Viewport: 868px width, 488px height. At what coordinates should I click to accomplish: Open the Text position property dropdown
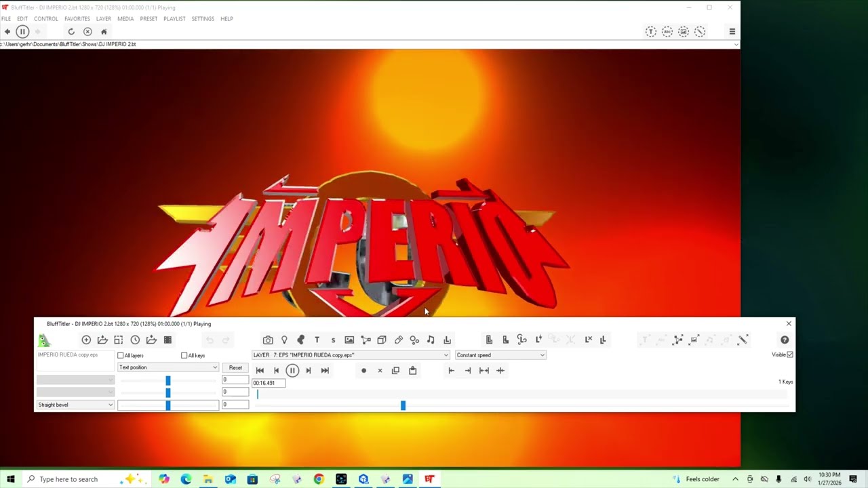tap(168, 367)
